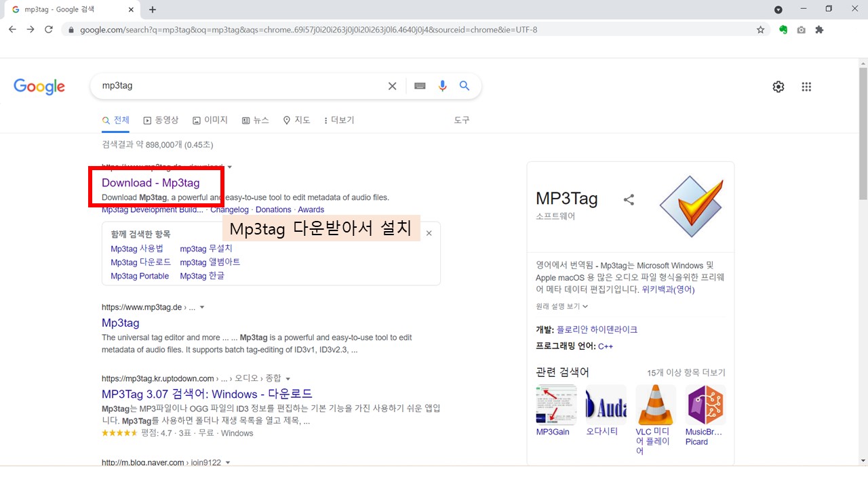Share the MP3Tag knowledge panel

[x=629, y=199]
